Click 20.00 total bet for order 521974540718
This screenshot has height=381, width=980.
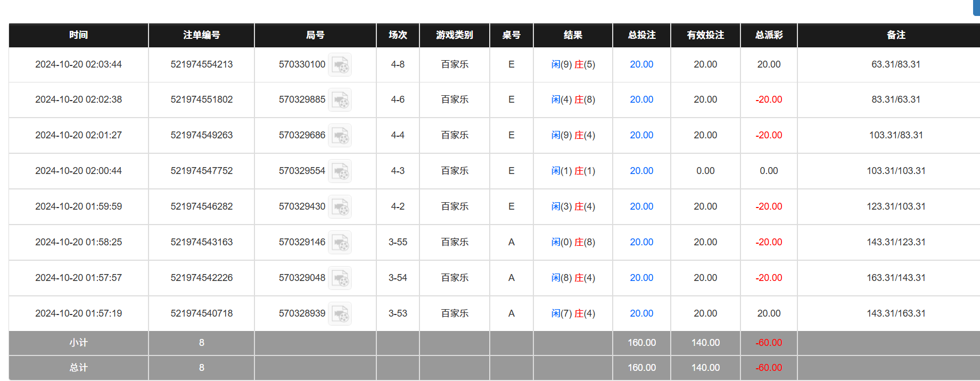(x=641, y=313)
